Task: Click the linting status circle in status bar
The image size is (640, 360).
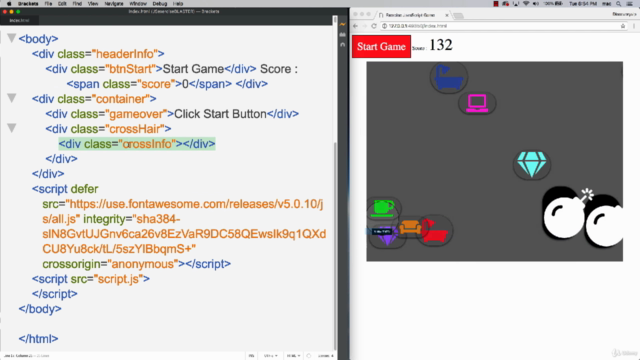Action: click(309, 356)
